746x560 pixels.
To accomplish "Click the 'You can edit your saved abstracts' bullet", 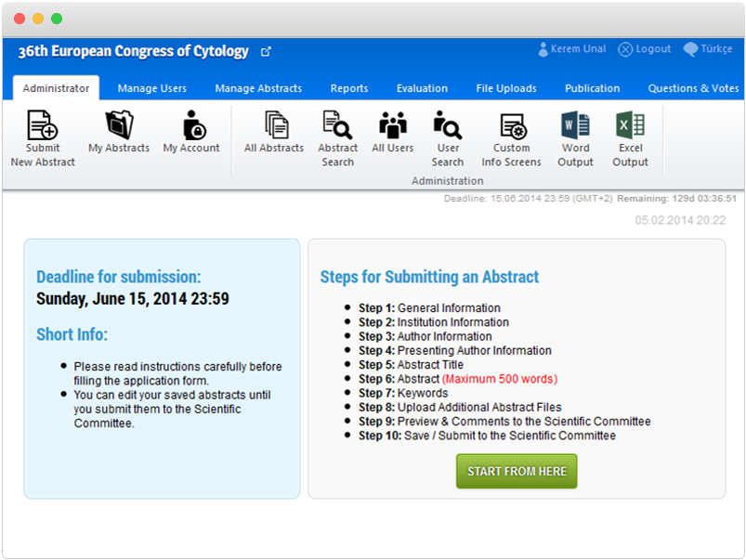I will point(172,410).
